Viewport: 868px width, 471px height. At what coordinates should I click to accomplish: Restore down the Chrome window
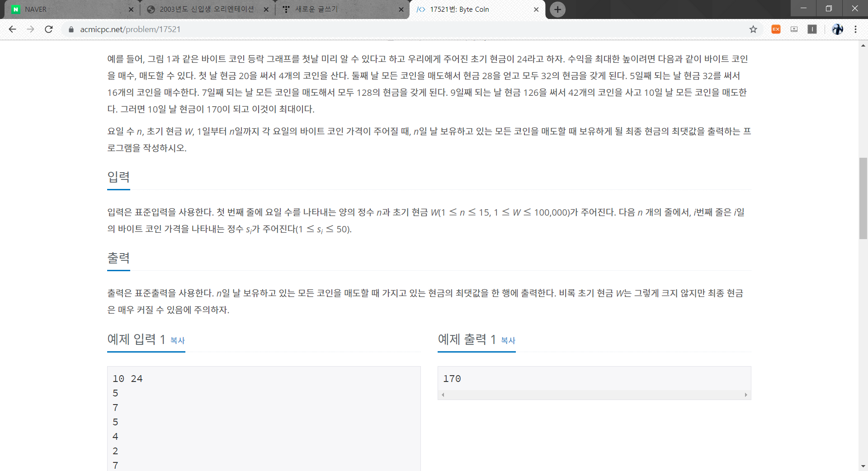tap(829, 8)
